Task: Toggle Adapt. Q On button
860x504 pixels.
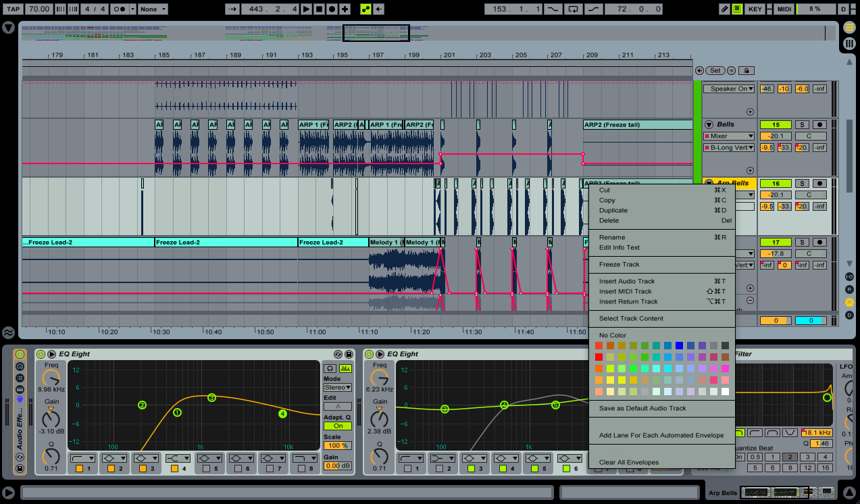Action: click(x=338, y=426)
